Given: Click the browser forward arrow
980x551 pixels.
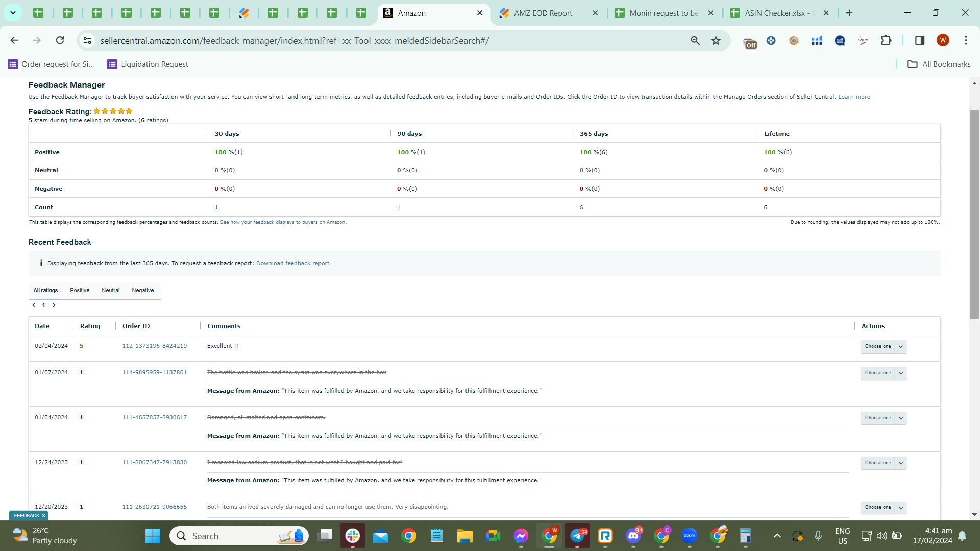Looking at the screenshot, I should point(37,40).
